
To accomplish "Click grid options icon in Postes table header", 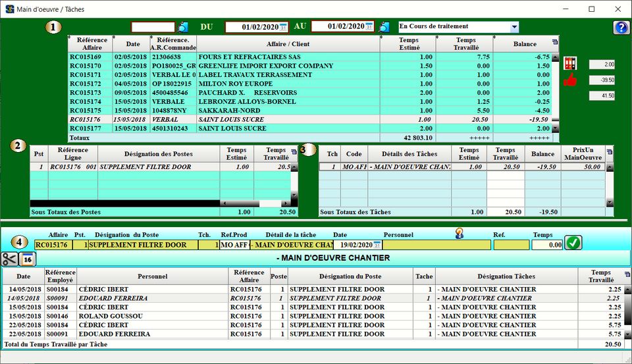I will coord(294,152).
